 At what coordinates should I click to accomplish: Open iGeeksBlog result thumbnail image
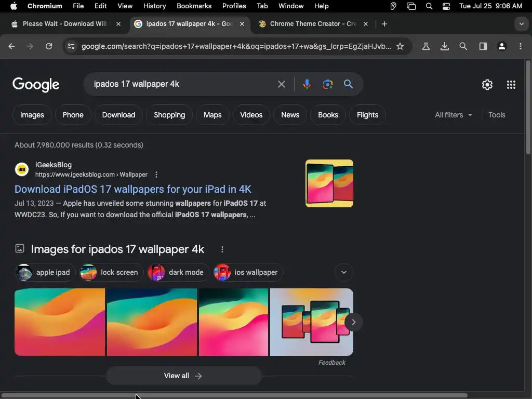[329, 183]
